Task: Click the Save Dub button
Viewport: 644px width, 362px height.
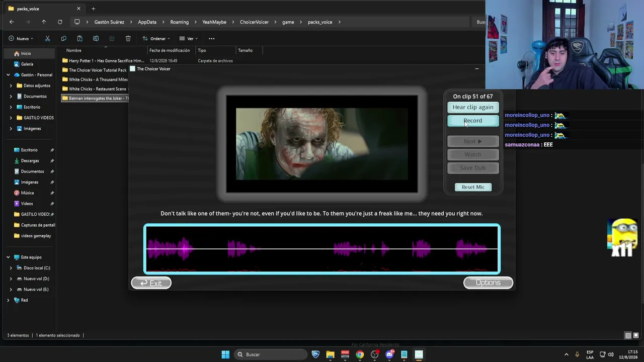Action: (x=473, y=168)
